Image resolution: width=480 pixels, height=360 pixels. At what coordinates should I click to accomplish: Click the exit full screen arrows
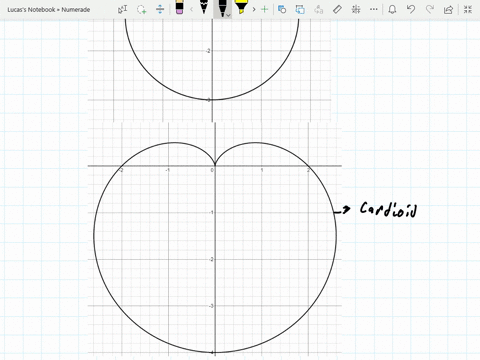pos(468,9)
